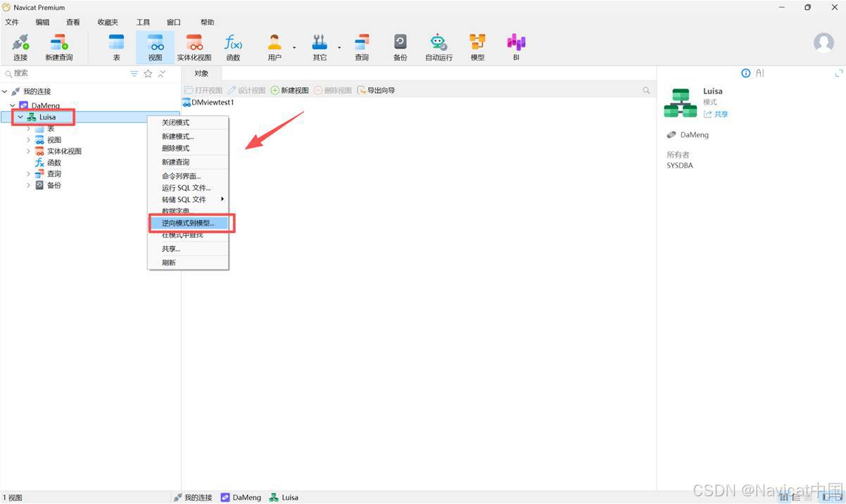Click the user avatar icon

(x=823, y=43)
